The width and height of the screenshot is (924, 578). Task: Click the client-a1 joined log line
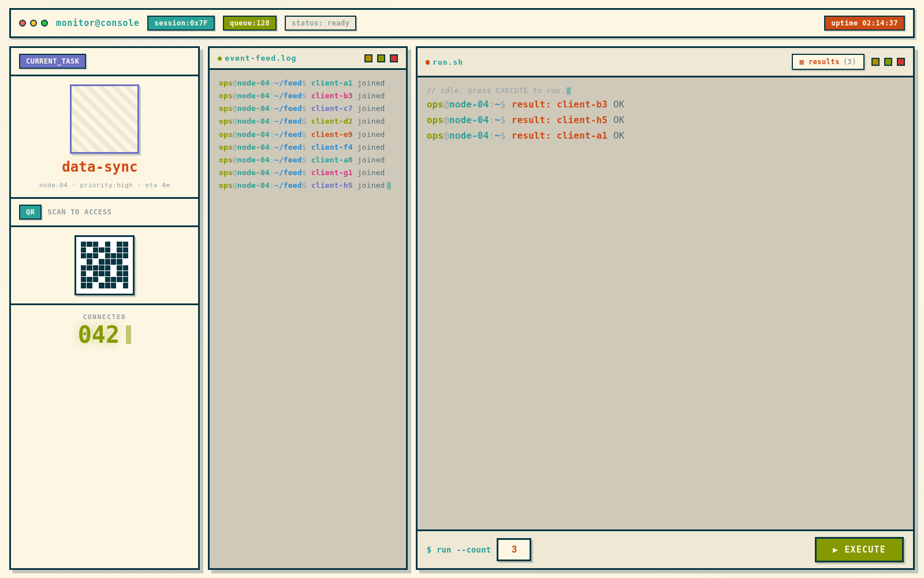coord(301,83)
